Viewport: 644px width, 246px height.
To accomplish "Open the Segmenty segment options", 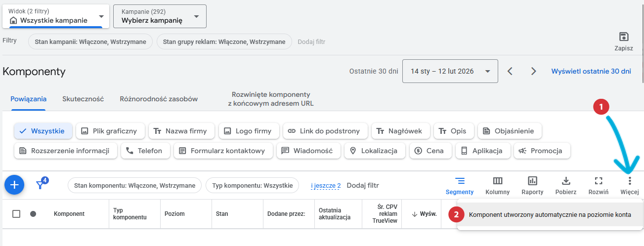I will pos(460,185).
